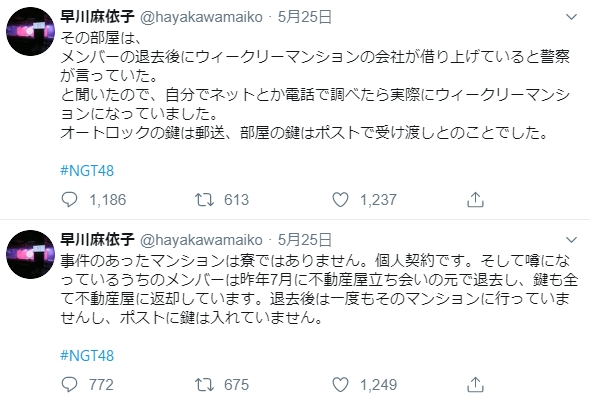The width and height of the screenshot is (590, 398).
Task: Open the tweet about the ウィークリーマンション room
Action: [x=315, y=85]
